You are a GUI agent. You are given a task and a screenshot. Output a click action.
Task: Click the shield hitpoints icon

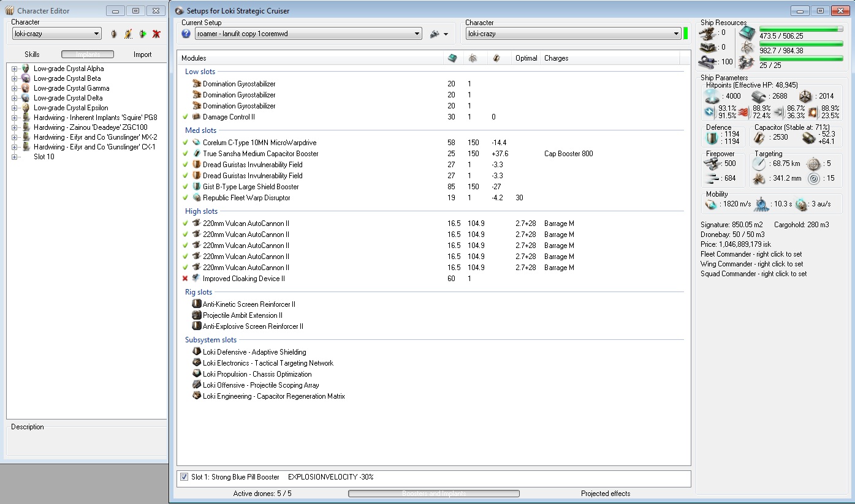click(711, 96)
